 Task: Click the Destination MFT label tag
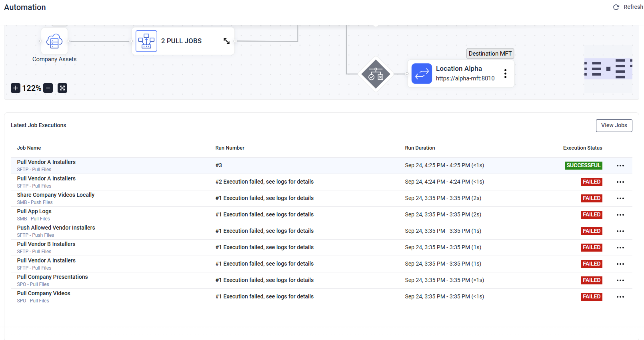coord(490,54)
